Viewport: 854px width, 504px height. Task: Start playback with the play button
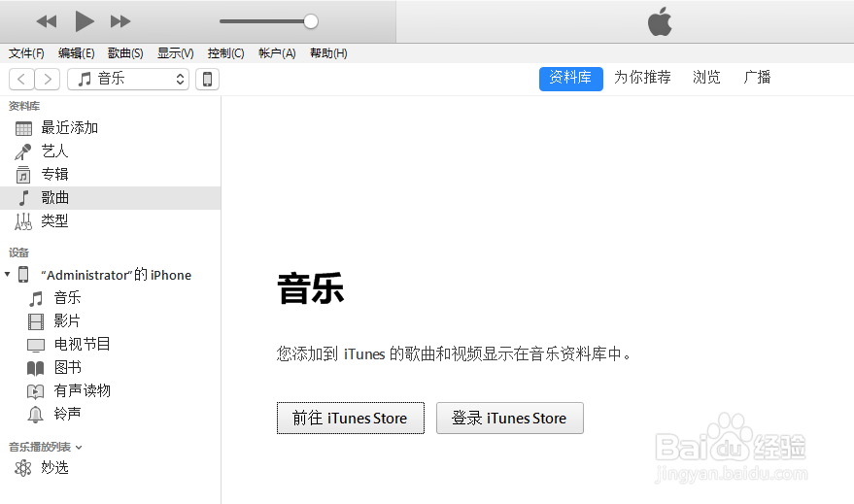pos(84,21)
